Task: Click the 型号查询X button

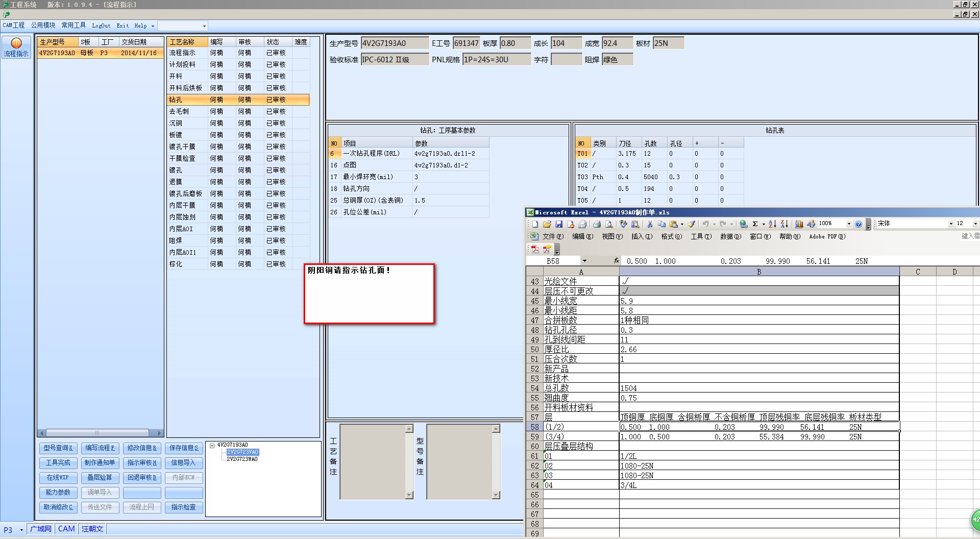Action: coord(58,448)
